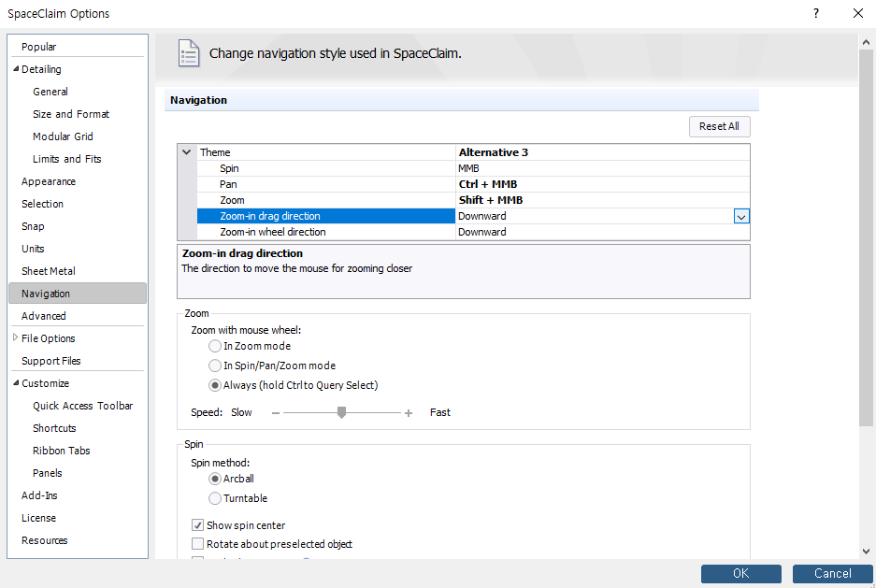
Task: Open the Panels customization page
Action: (48, 473)
